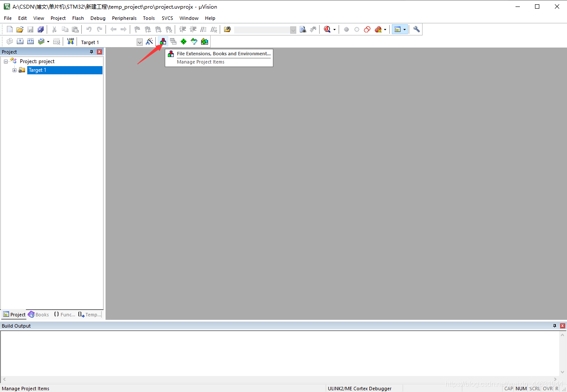Click the Cut scissors icon
The width and height of the screenshot is (567, 392).
[x=54, y=29]
